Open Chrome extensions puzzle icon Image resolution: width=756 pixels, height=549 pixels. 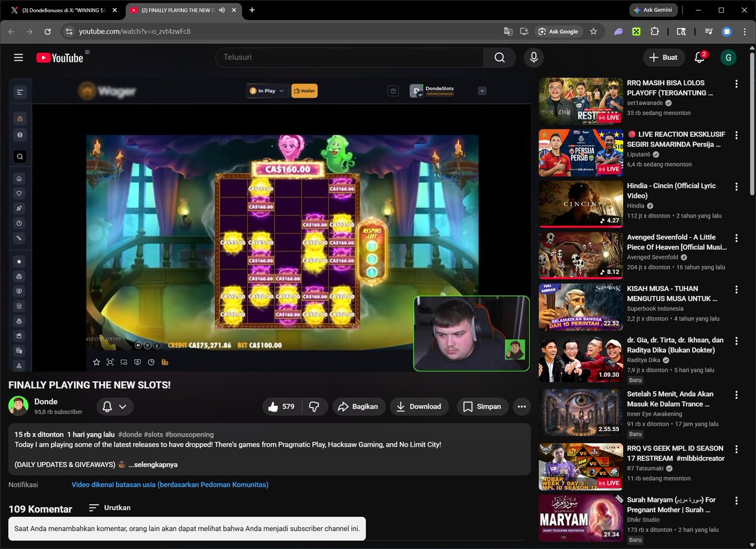coord(654,32)
